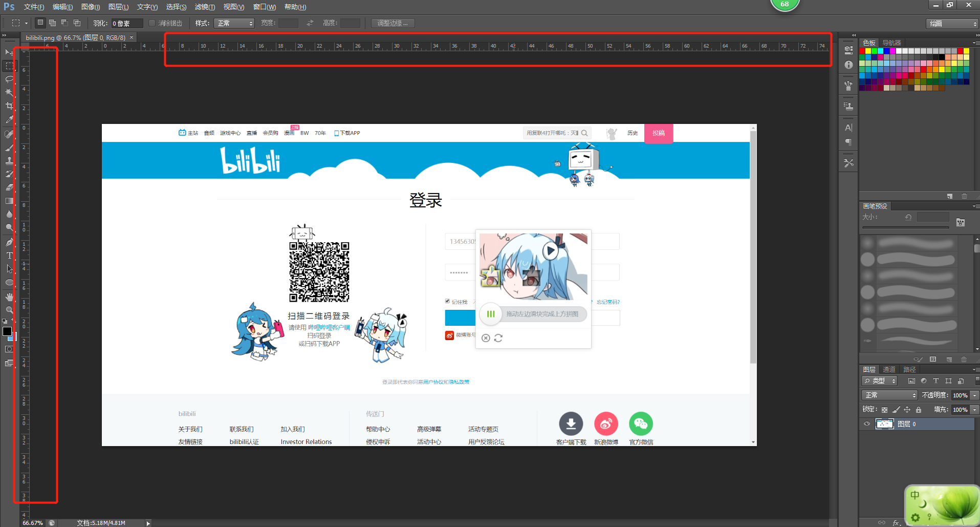Toggle lock position
980x527 pixels.
click(907, 410)
